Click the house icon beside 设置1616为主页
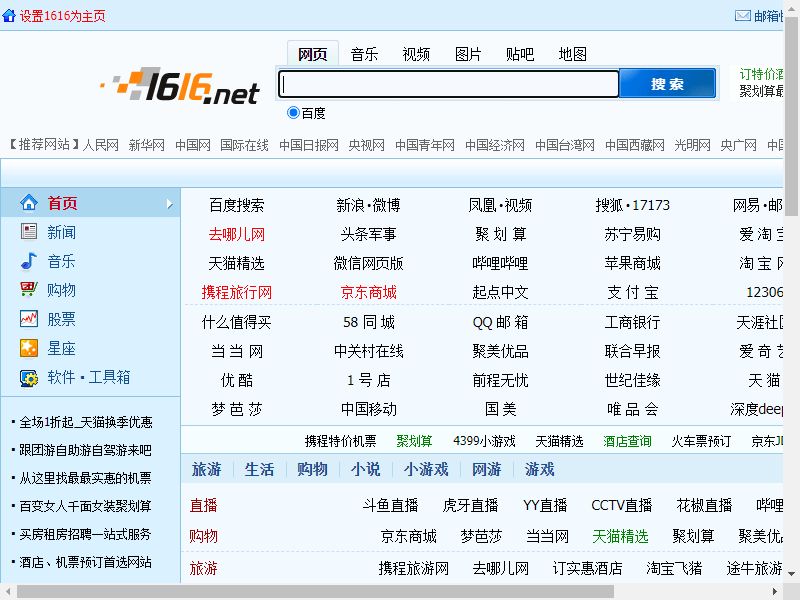Screen dimensions: 800x600 [9, 15]
